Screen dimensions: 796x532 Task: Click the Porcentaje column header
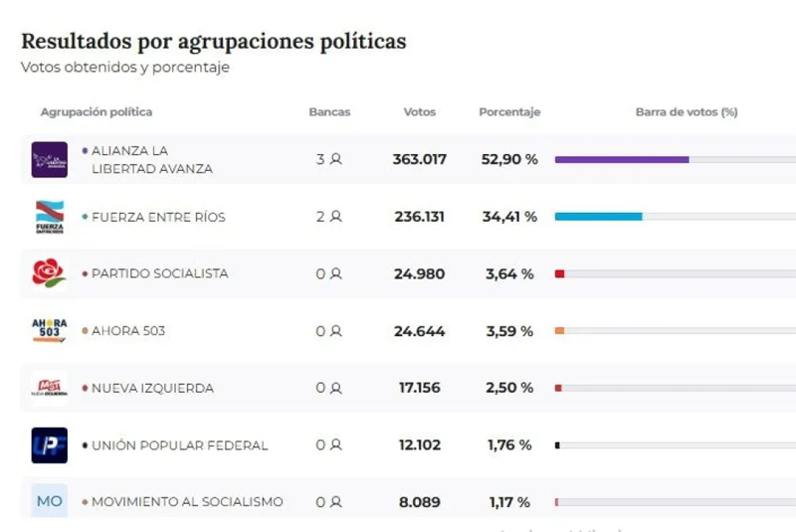click(x=509, y=112)
